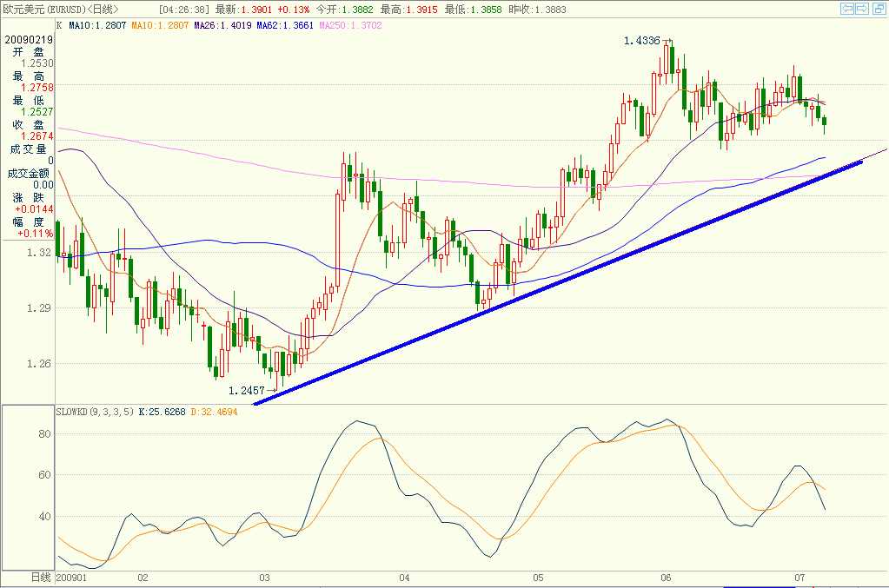Click the 1.26 price axis label

click(x=38, y=364)
